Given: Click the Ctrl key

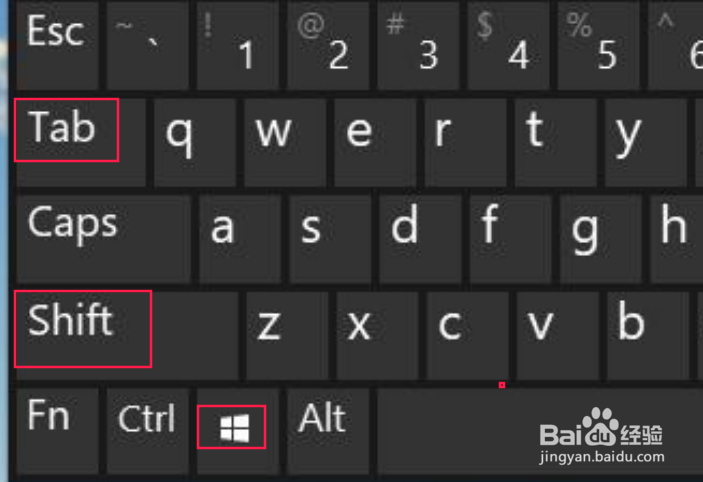Looking at the screenshot, I should (148, 431).
